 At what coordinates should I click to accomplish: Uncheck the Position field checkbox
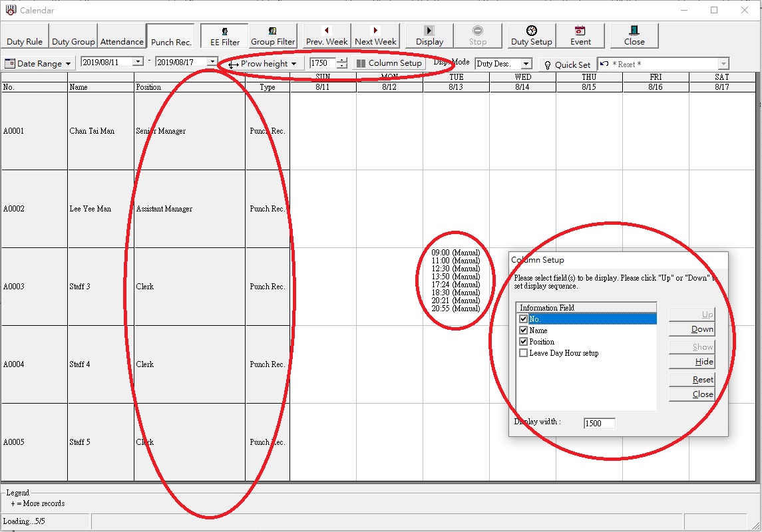click(523, 342)
